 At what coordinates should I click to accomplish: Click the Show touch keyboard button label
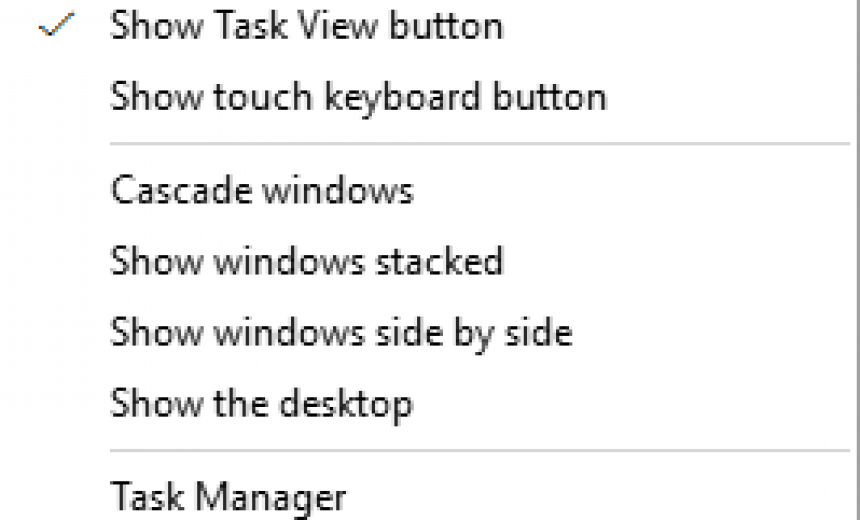point(358,97)
